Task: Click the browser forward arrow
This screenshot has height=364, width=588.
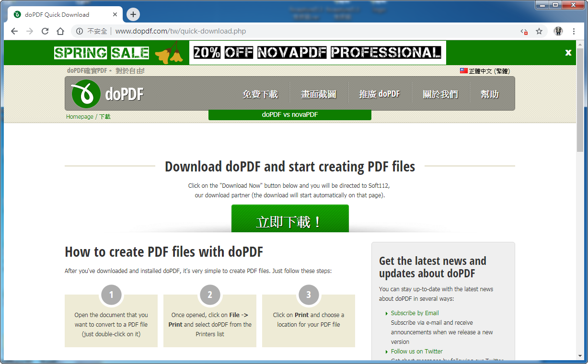Action: coord(30,31)
